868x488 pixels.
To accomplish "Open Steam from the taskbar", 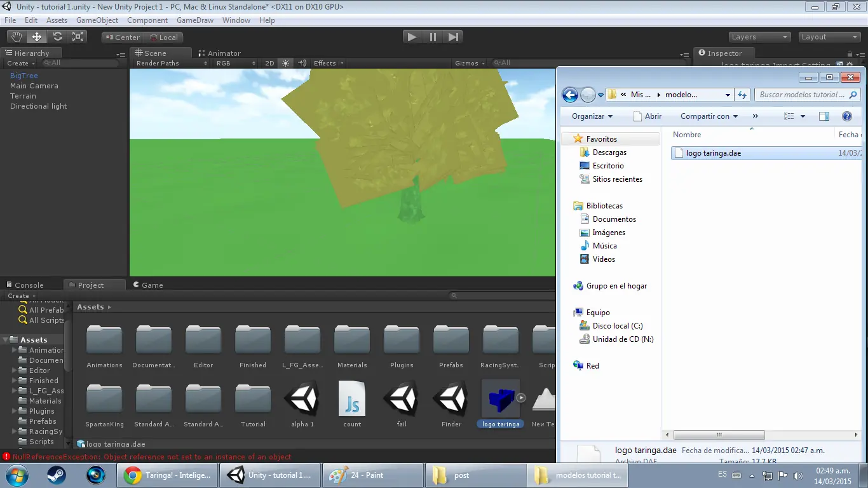I will coord(56,475).
